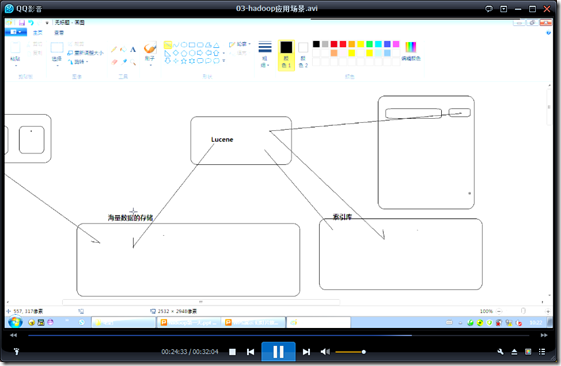The width and height of the screenshot is (561, 366).
Task: Select the Eraser tool
Action: [114, 62]
